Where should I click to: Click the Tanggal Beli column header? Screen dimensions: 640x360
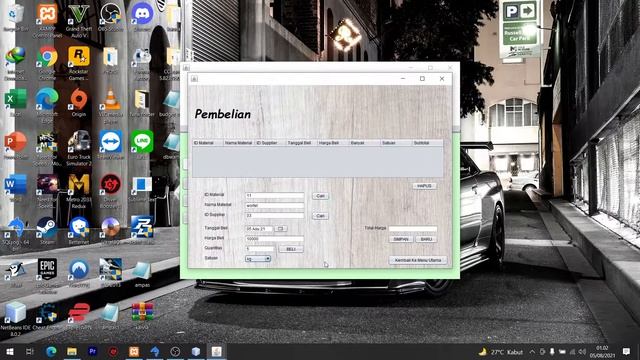(x=302, y=143)
